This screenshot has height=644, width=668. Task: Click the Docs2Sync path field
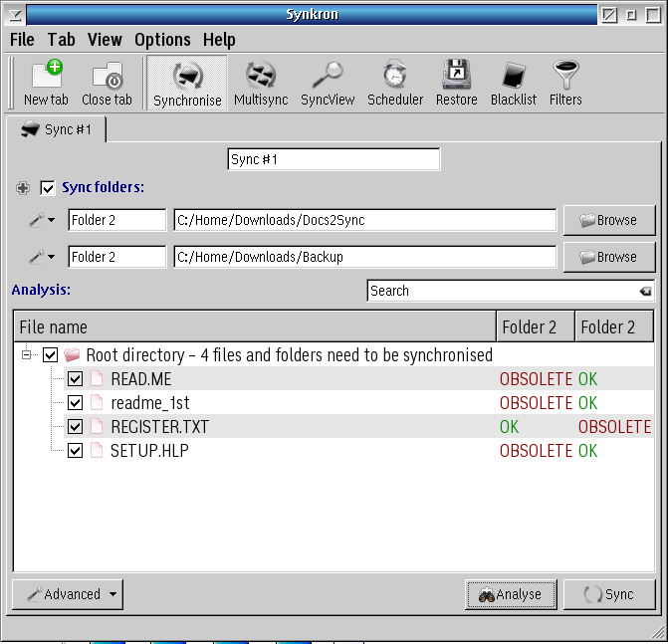[x=365, y=220]
